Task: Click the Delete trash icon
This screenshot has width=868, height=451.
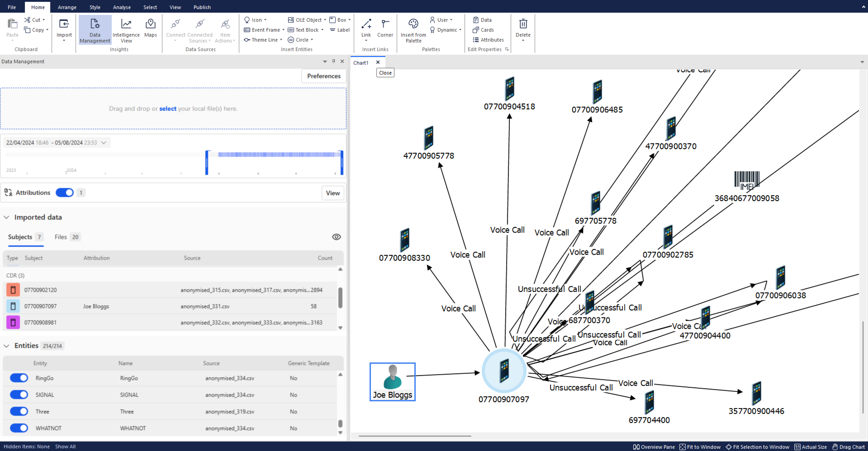Action: [x=523, y=28]
